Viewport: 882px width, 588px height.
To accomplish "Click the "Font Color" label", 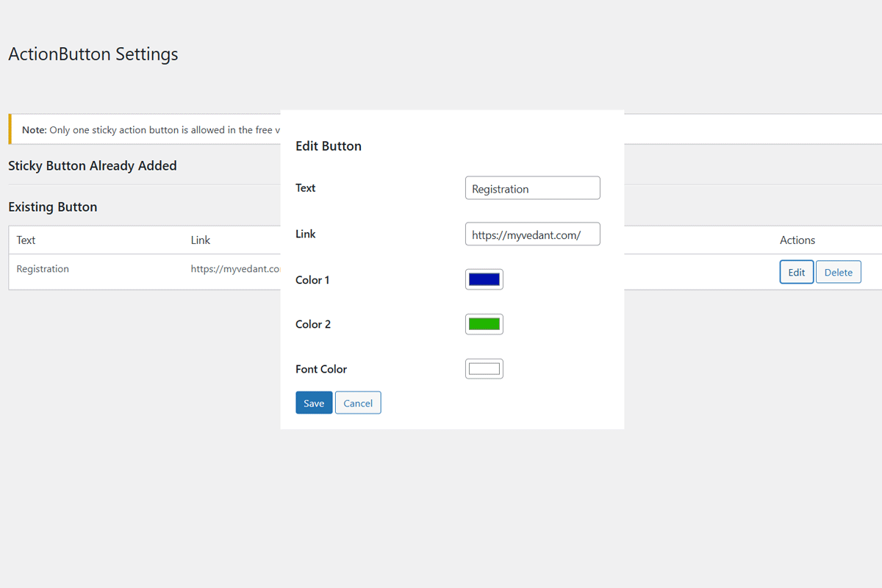I will [x=321, y=369].
